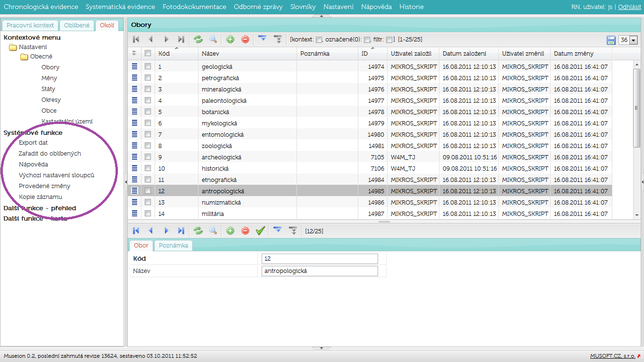The height and width of the screenshot is (362, 644).
Task: Collapse the top menu bar arrow
Action: pyautogui.click(x=322, y=16)
